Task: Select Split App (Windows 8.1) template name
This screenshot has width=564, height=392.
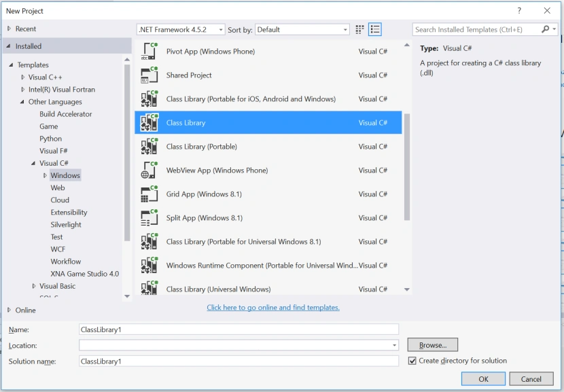Action: coord(205,218)
